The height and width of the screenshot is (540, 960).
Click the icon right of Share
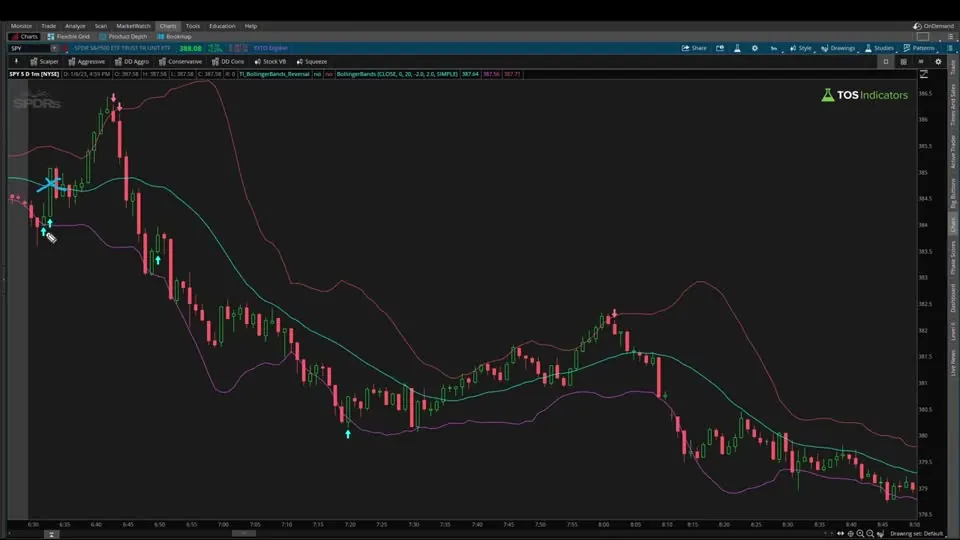(x=720, y=48)
